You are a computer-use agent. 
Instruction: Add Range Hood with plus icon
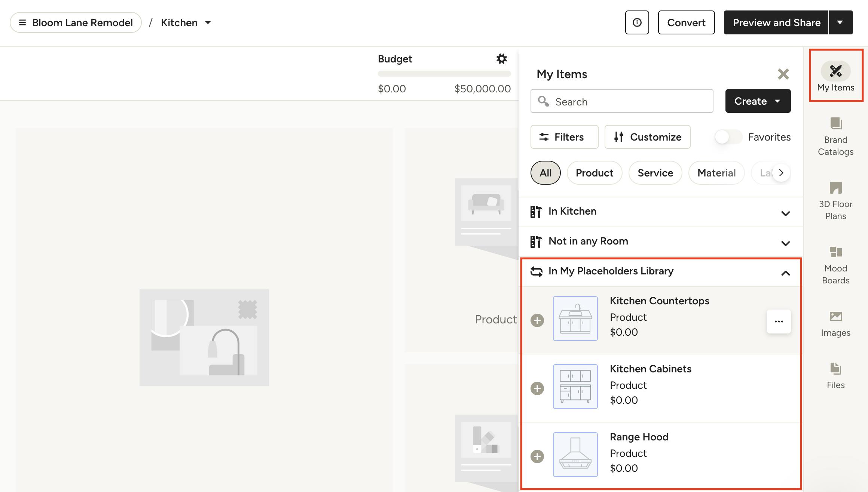(537, 456)
